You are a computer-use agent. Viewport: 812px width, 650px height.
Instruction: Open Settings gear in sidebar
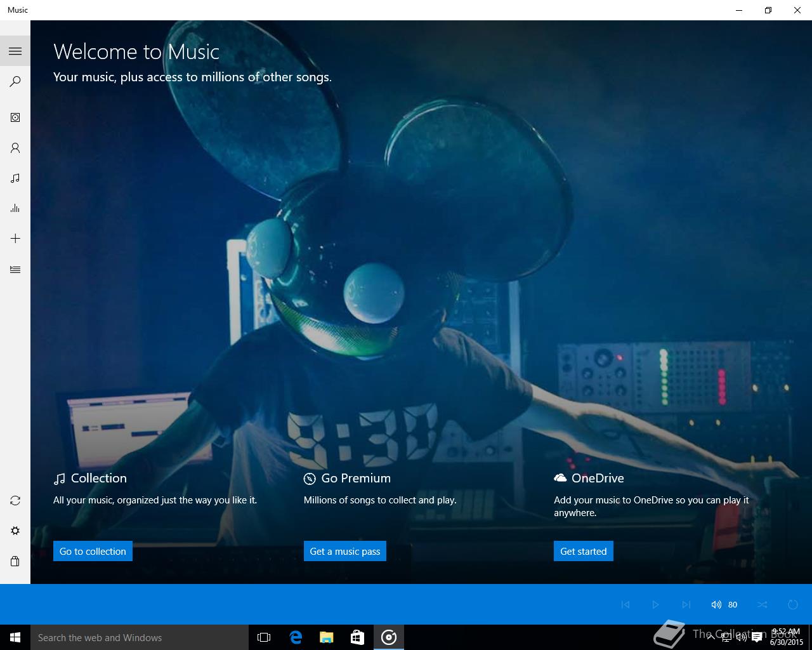point(15,531)
